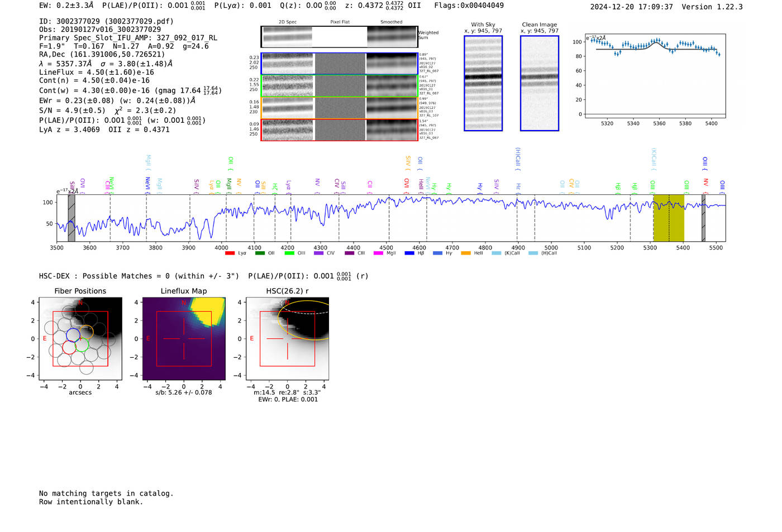This screenshot has height=532, width=782.
Task: Select the green-bordered 2D fiber spectrum row
Action: pos(339,86)
